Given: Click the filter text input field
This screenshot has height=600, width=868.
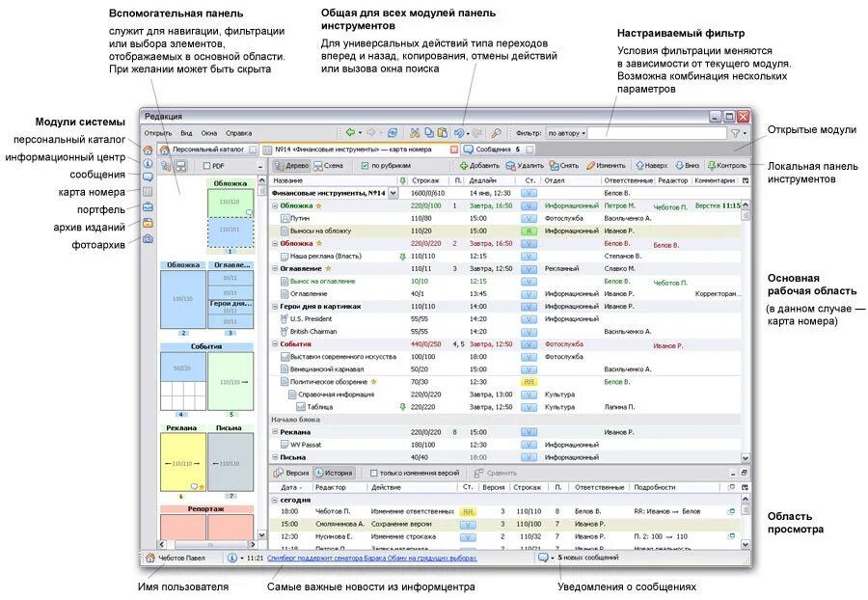Looking at the screenshot, I should (657, 133).
